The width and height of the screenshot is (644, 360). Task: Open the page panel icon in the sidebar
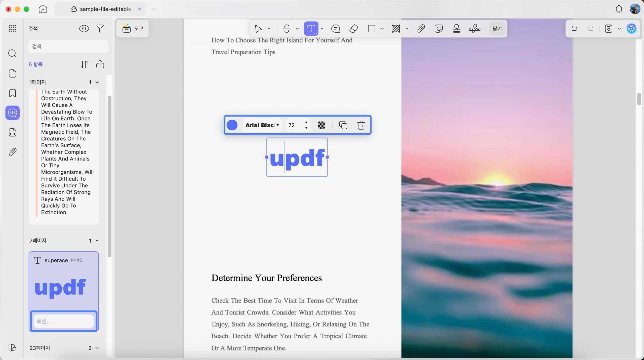pyautogui.click(x=12, y=73)
